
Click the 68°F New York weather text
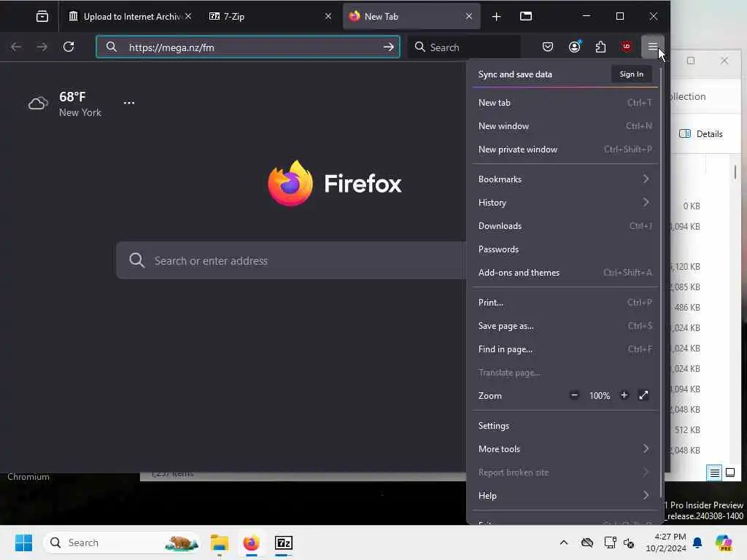tap(80, 104)
